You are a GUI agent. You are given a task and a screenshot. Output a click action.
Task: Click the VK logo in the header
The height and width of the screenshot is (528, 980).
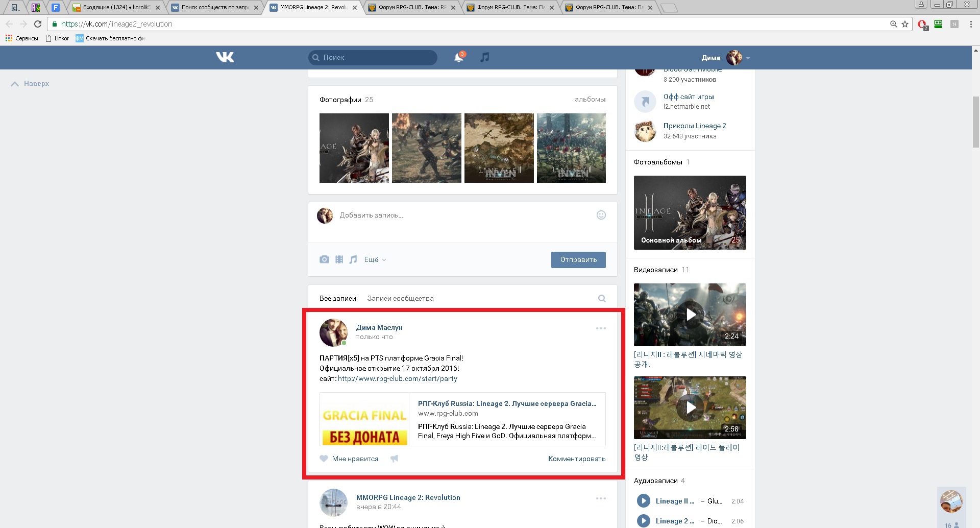(x=225, y=57)
